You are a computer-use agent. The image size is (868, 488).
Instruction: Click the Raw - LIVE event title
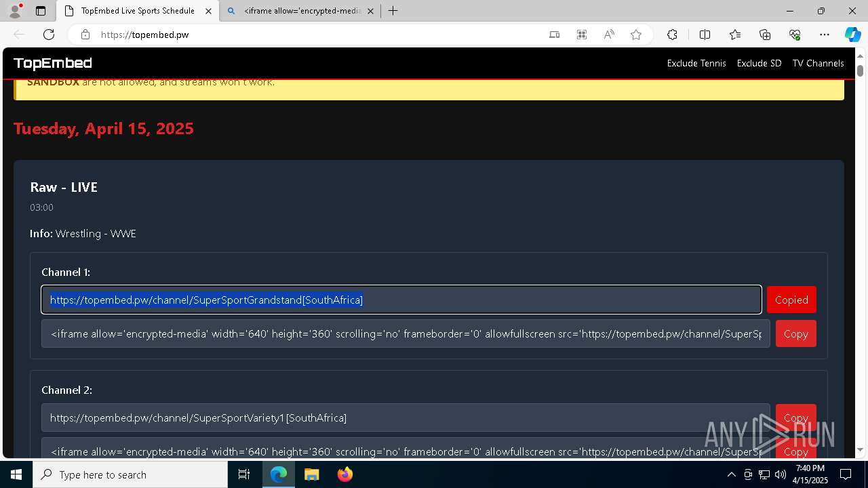(x=64, y=187)
